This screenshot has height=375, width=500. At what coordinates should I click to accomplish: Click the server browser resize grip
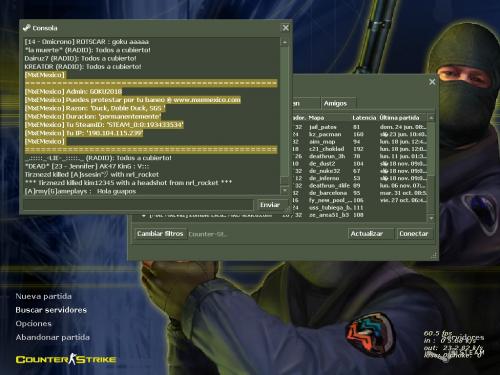point(434,256)
